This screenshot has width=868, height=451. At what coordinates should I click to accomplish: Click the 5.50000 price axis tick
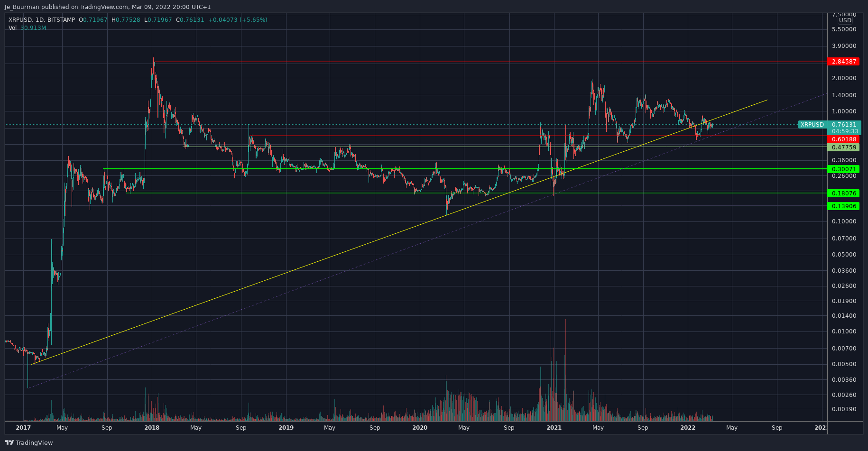pos(844,29)
